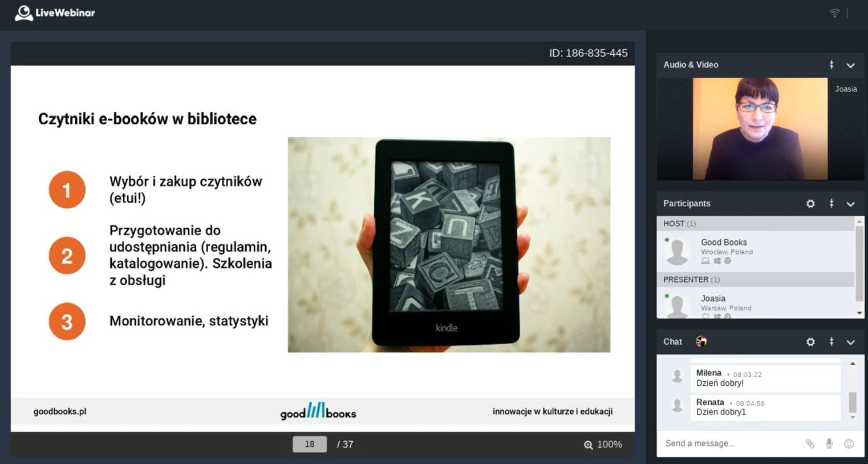Select Good Books in participants list
The height and width of the screenshot is (464, 868).
coord(723,243)
